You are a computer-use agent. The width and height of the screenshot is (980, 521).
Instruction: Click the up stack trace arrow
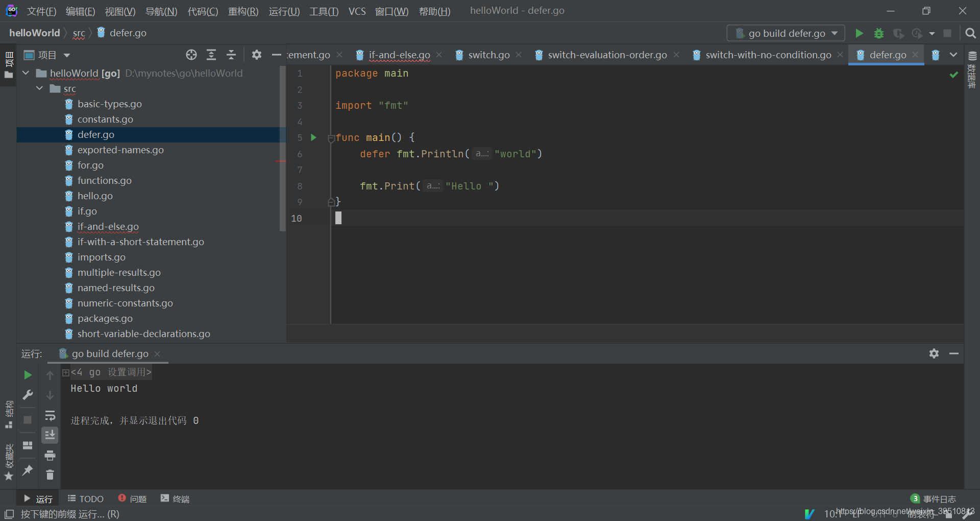(x=50, y=375)
